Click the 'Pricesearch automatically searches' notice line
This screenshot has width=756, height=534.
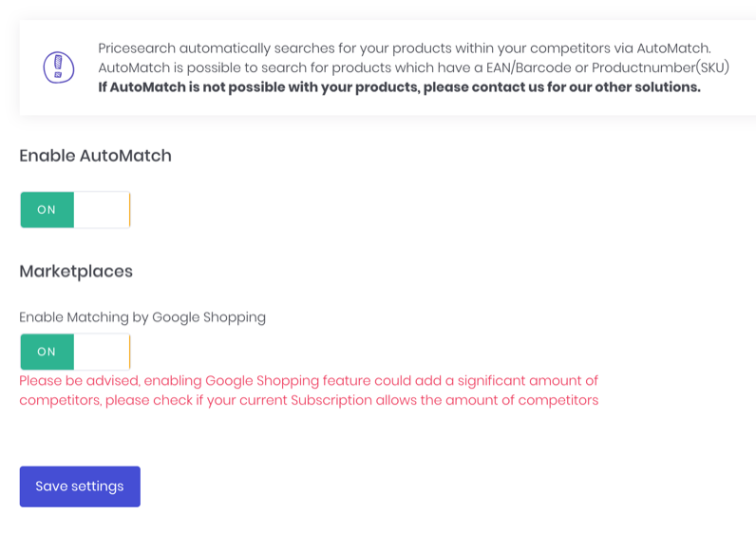(404, 48)
